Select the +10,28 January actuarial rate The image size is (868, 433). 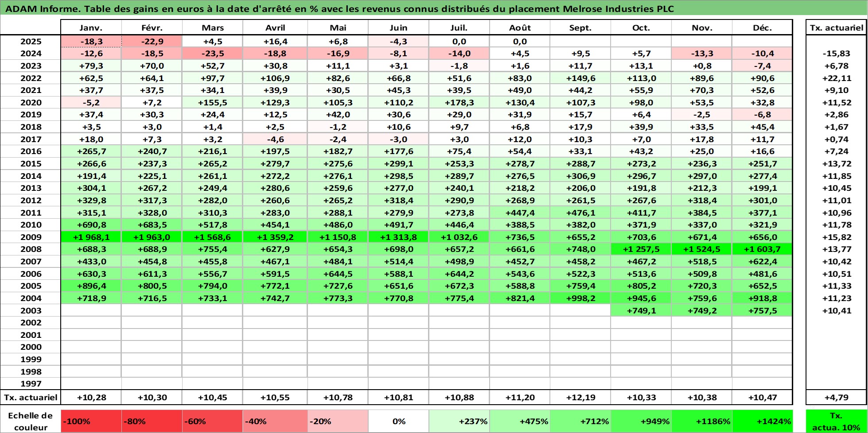point(91,398)
